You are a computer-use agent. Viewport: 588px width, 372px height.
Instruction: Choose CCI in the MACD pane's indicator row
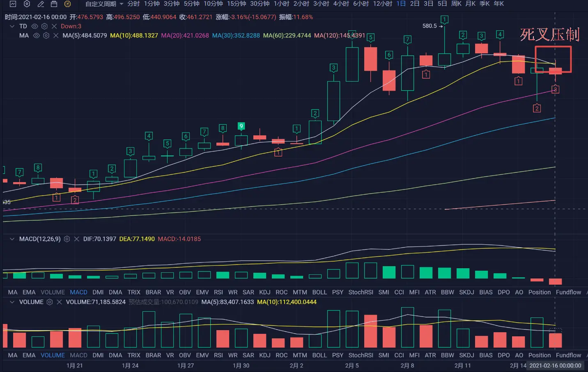[399, 292]
